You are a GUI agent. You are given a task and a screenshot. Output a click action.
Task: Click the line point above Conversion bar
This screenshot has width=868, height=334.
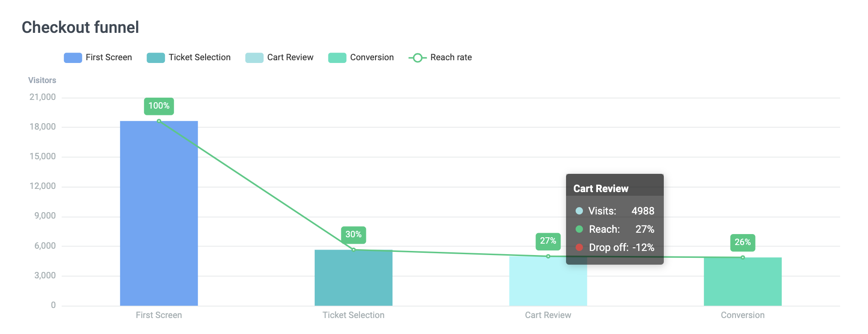click(743, 257)
